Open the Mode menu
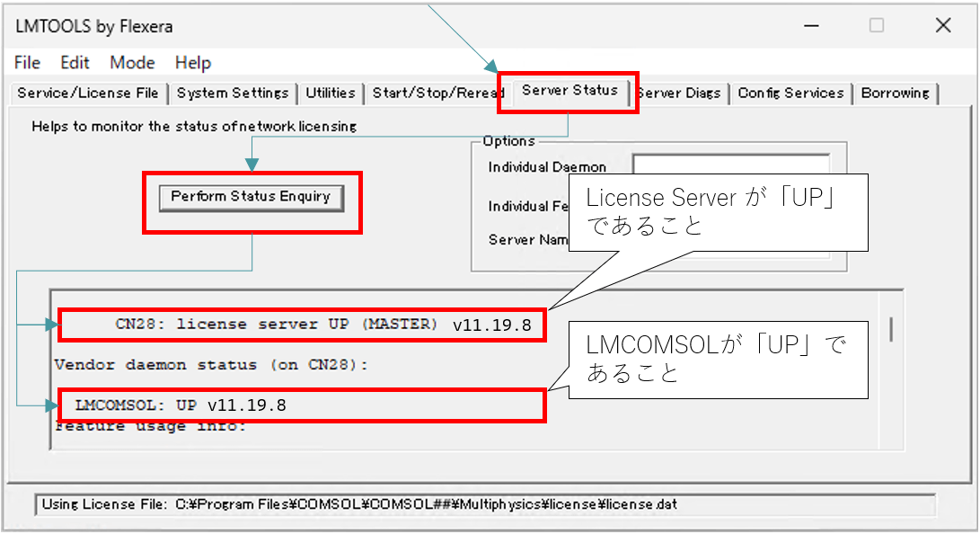This screenshot has height=534, width=980. click(132, 63)
